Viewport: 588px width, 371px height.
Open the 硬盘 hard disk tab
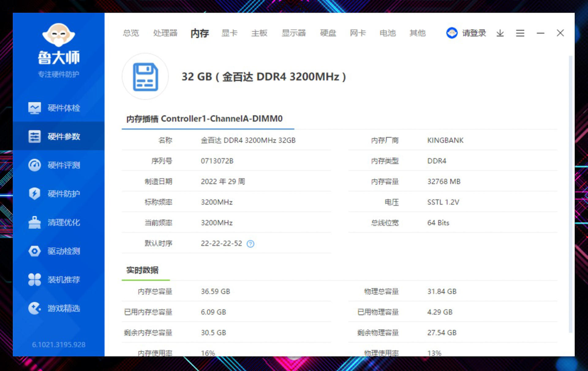[x=327, y=33]
